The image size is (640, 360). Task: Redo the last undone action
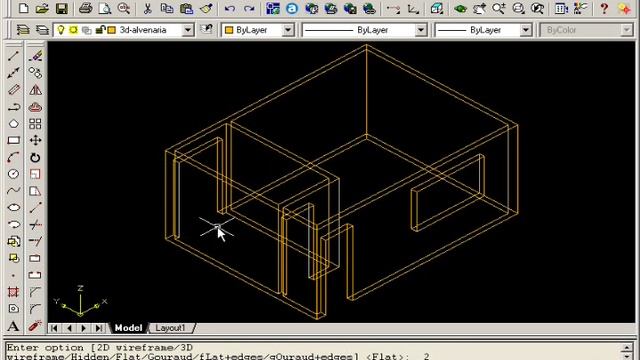tap(249, 8)
